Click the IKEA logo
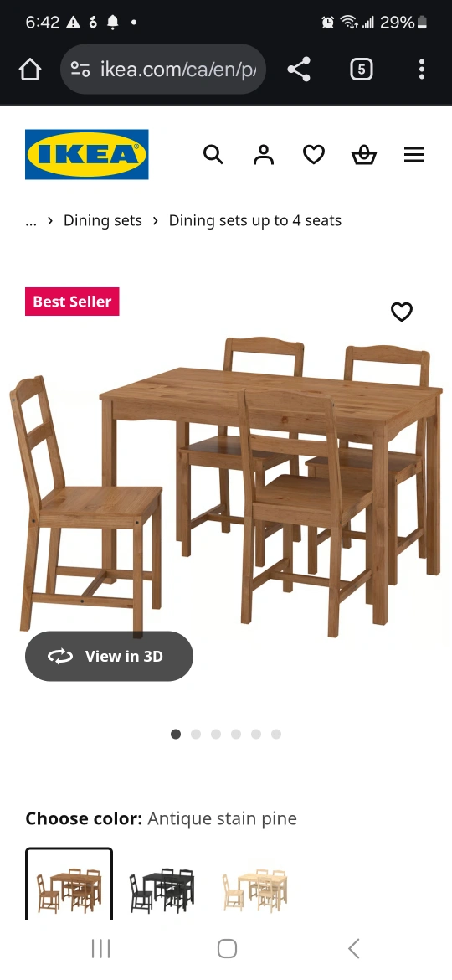Screen dimensions: 452x980 click(87, 154)
